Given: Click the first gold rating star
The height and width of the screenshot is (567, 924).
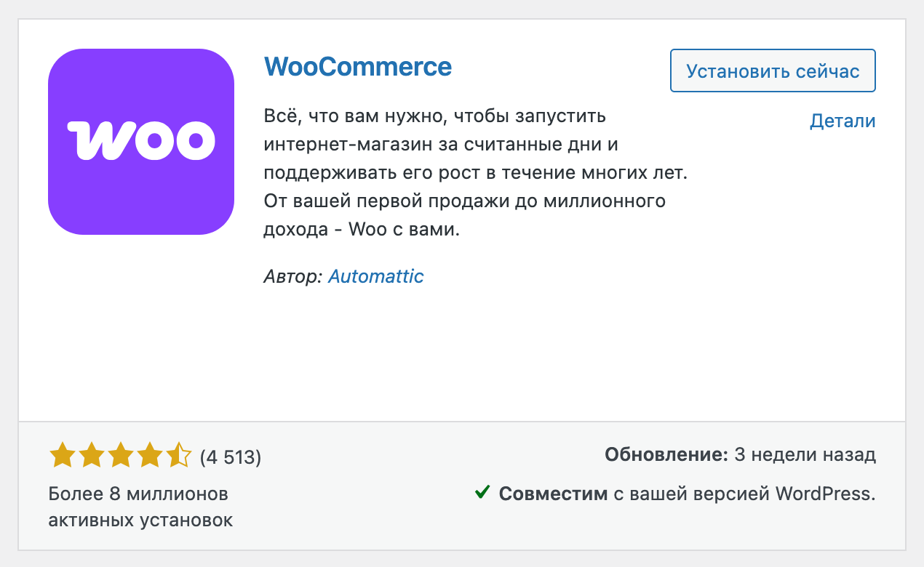Looking at the screenshot, I should point(63,457).
